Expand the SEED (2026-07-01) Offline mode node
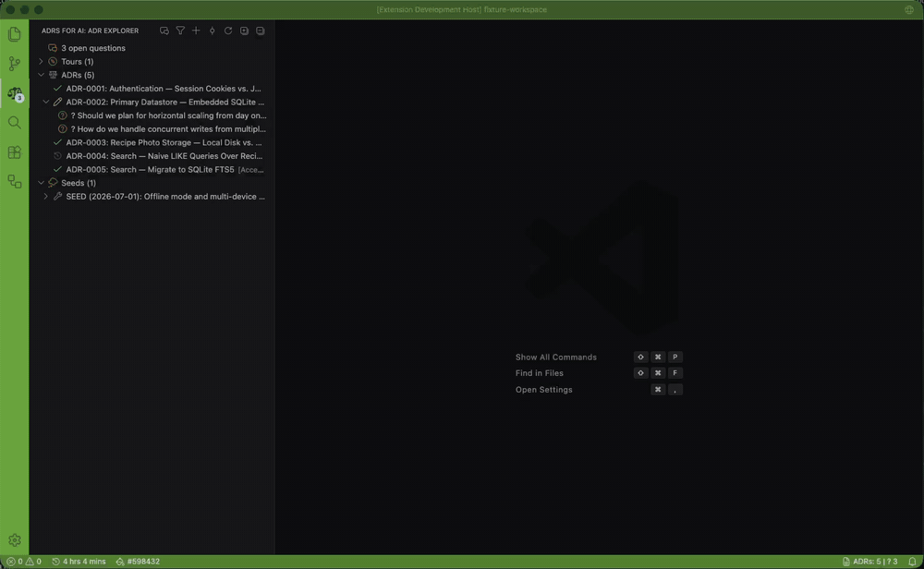Viewport: 924px width, 569px height. click(45, 196)
